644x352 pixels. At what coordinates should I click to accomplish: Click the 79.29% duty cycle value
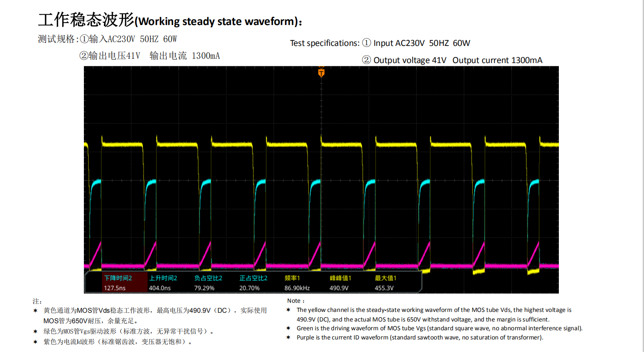point(204,288)
